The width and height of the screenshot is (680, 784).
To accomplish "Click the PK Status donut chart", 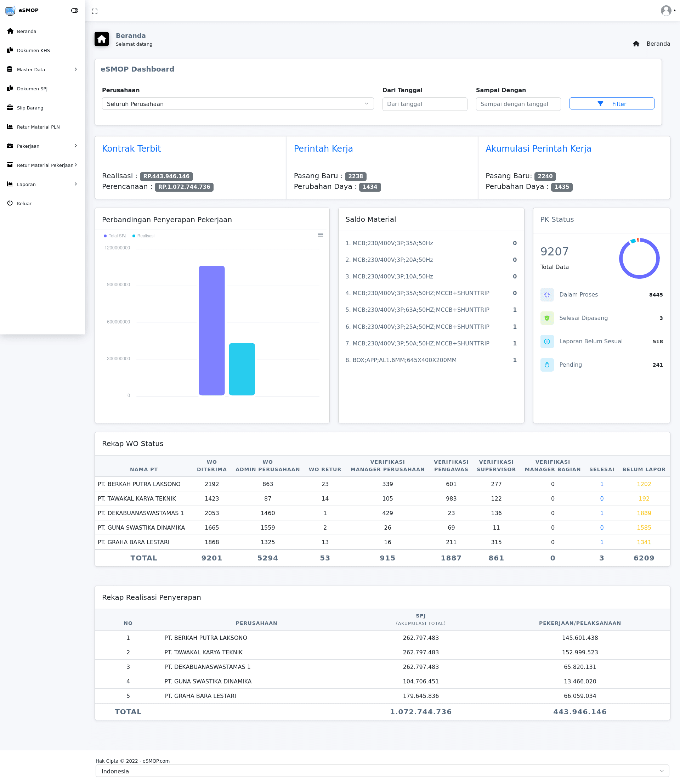I will pyautogui.click(x=639, y=258).
